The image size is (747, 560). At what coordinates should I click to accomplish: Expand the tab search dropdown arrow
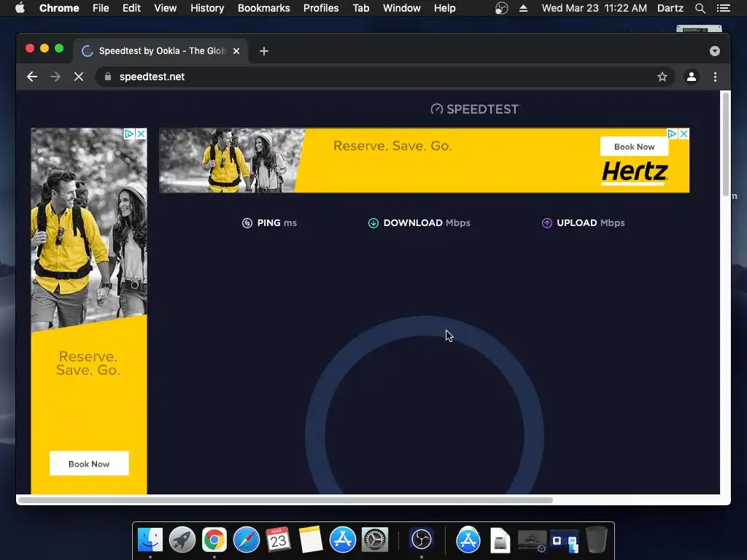(715, 51)
